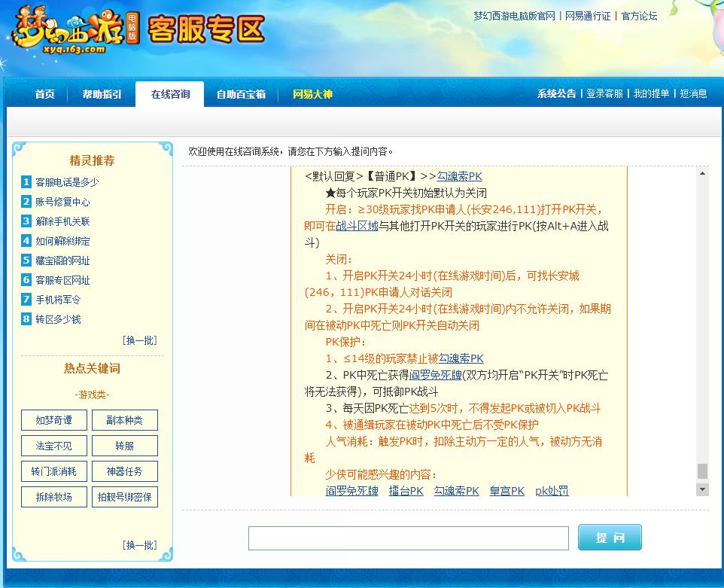Image resolution: width=724 pixels, height=588 pixels.
Task: Select the 如梦奇谭 keyword button
Action: coord(53,420)
